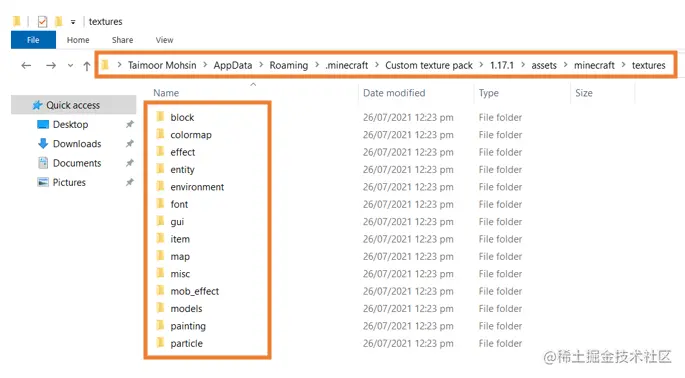This screenshot has width=685, height=378.
Task: Expand the chevron after Taimoor Mohsin
Action: point(205,65)
